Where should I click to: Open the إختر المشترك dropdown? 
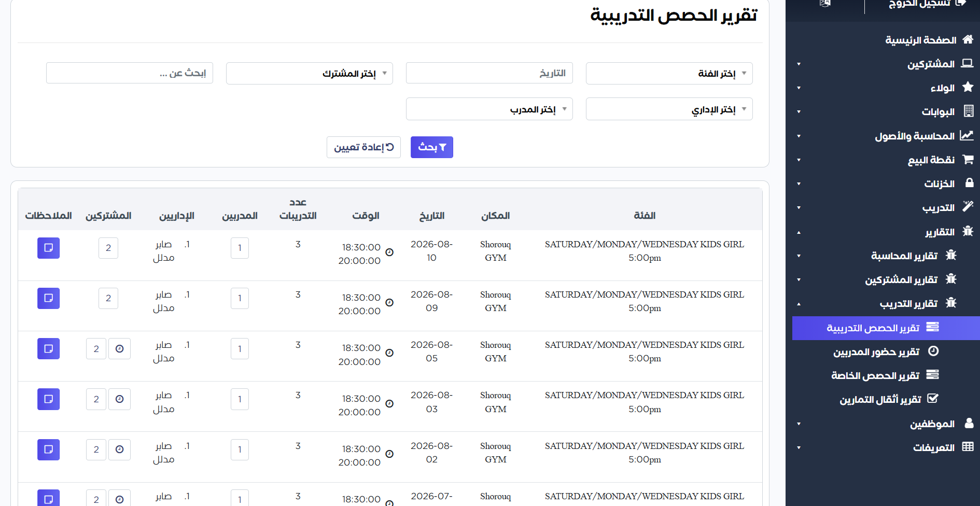pos(309,73)
